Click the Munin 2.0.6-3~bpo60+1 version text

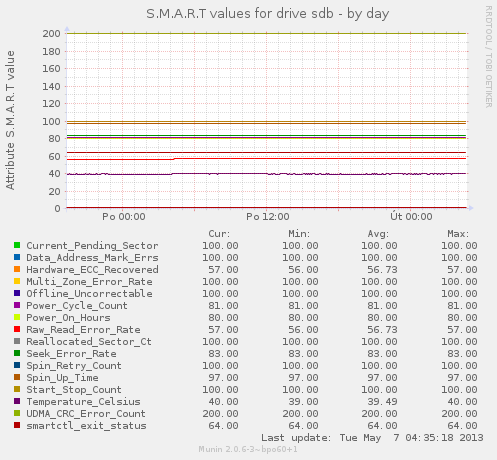[248, 449]
